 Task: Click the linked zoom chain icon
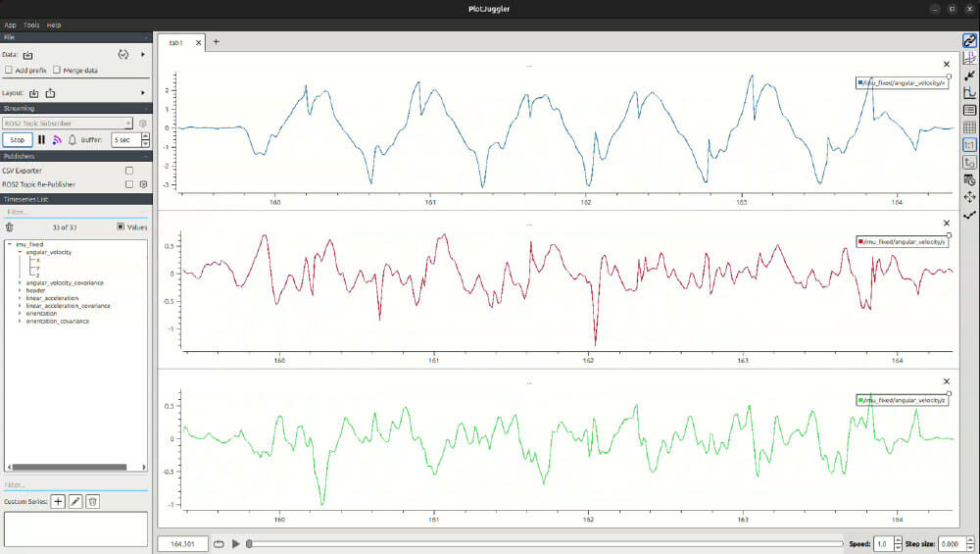(969, 41)
